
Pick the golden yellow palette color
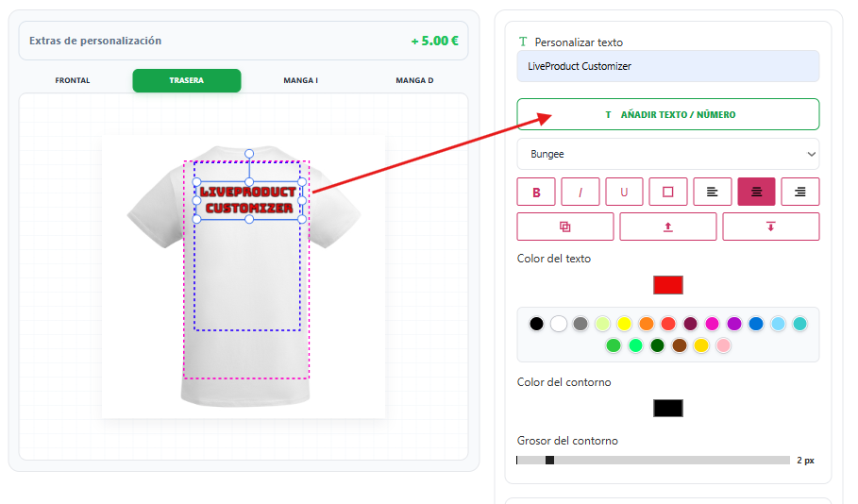point(701,345)
